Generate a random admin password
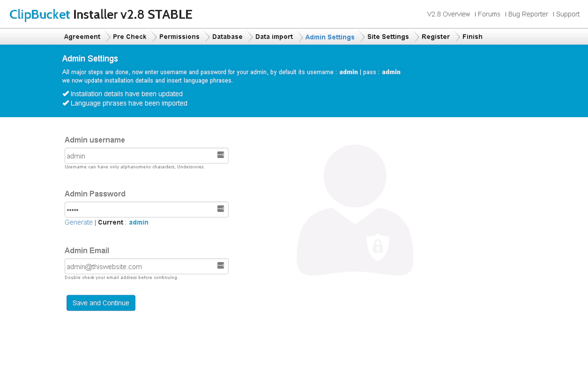This screenshot has height=376, width=588. pyautogui.click(x=79, y=222)
